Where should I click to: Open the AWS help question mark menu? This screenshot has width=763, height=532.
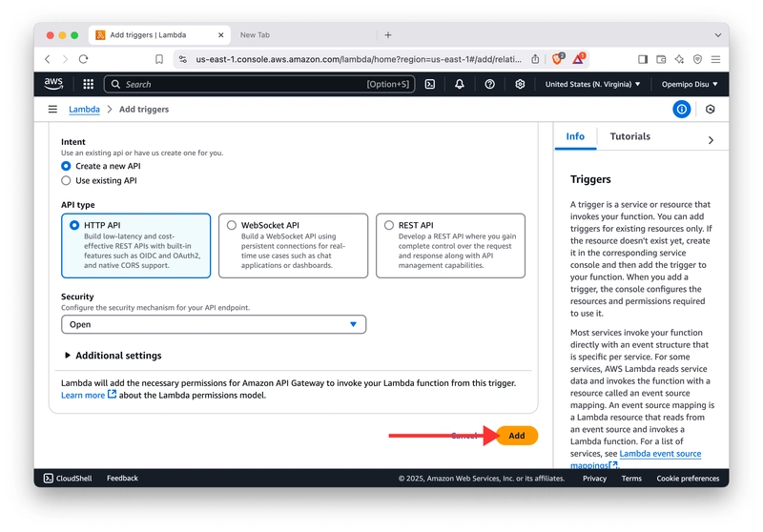coord(489,84)
